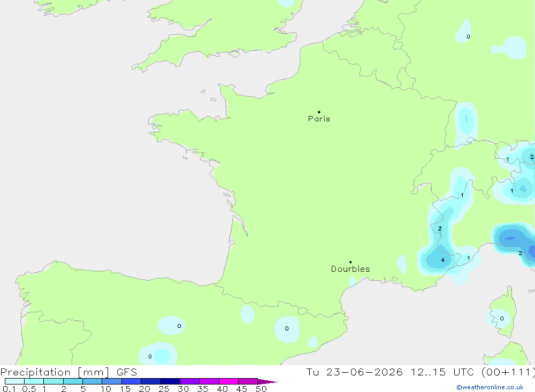Screen dimensions: 535x392
Task: Select the 1 to 2 mm legend swatch
Action: [x=53, y=381]
